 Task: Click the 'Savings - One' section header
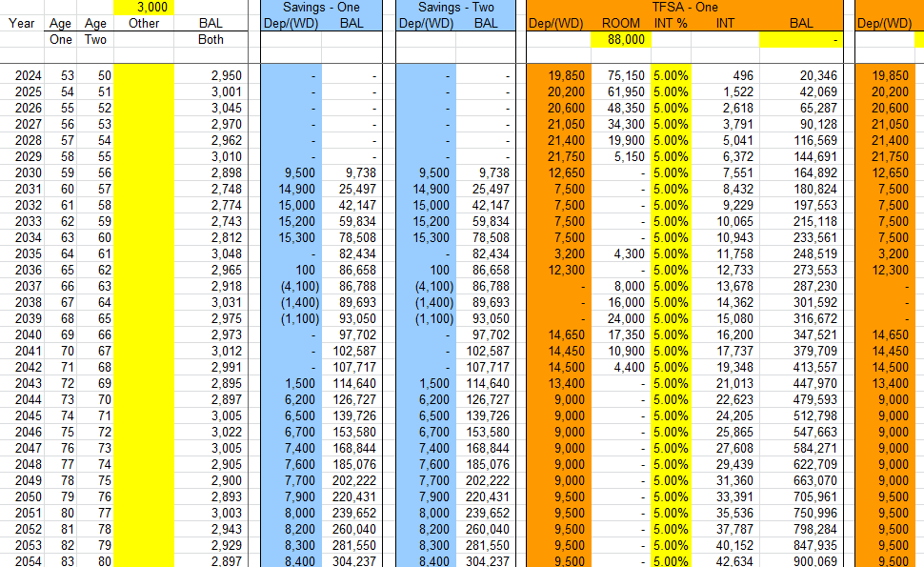click(x=321, y=7)
